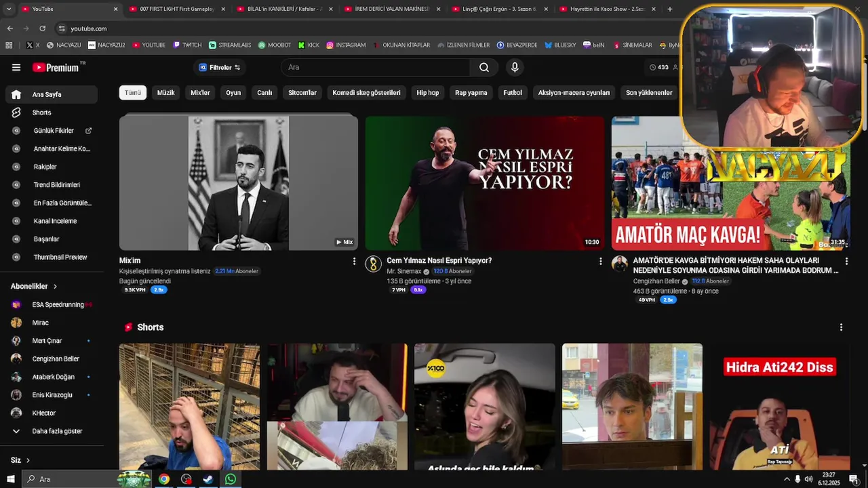Screen dimensions: 868x488
Task: Select the Hip hop filter chip
Action: (x=427, y=93)
